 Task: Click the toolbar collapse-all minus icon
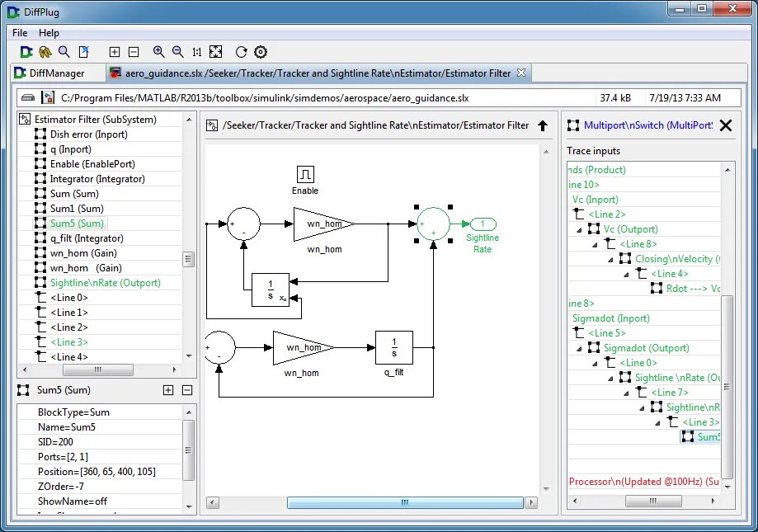tap(134, 52)
